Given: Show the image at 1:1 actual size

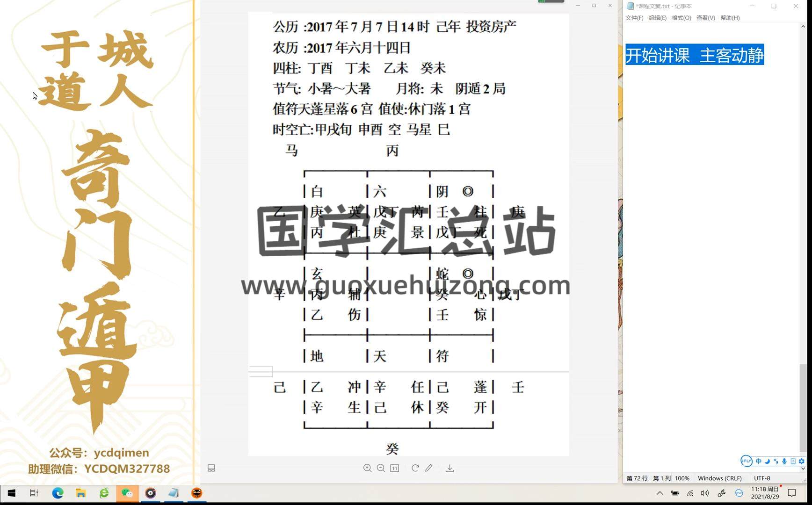Looking at the screenshot, I should coord(395,468).
